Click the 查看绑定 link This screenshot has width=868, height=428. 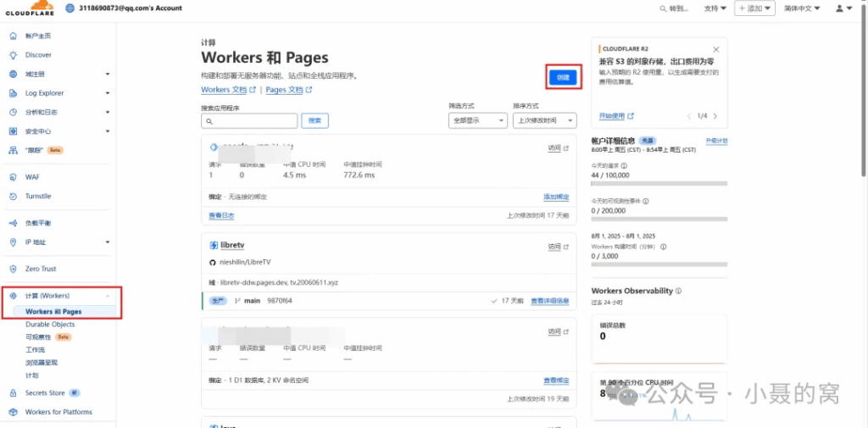[x=556, y=381]
